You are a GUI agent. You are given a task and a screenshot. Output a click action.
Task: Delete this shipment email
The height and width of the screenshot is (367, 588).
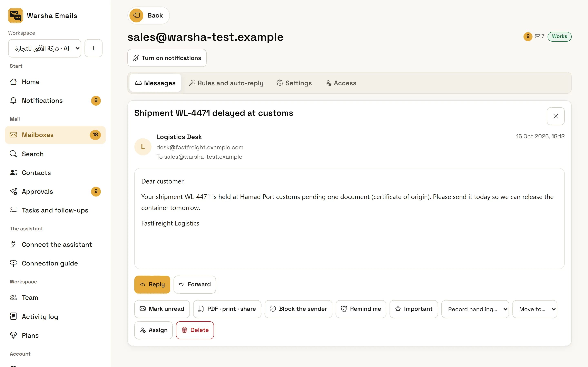[195, 330]
